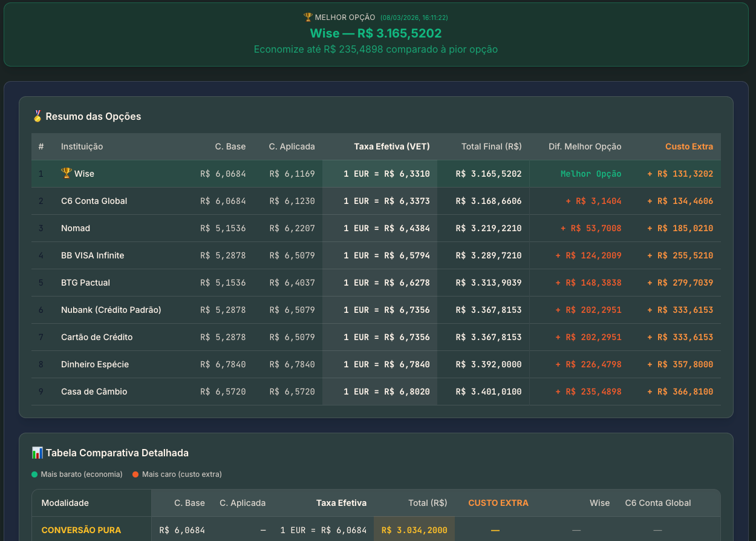Click the BB VISA Infinite institution name
Viewport: 756px width, 541px height.
[x=93, y=255]
